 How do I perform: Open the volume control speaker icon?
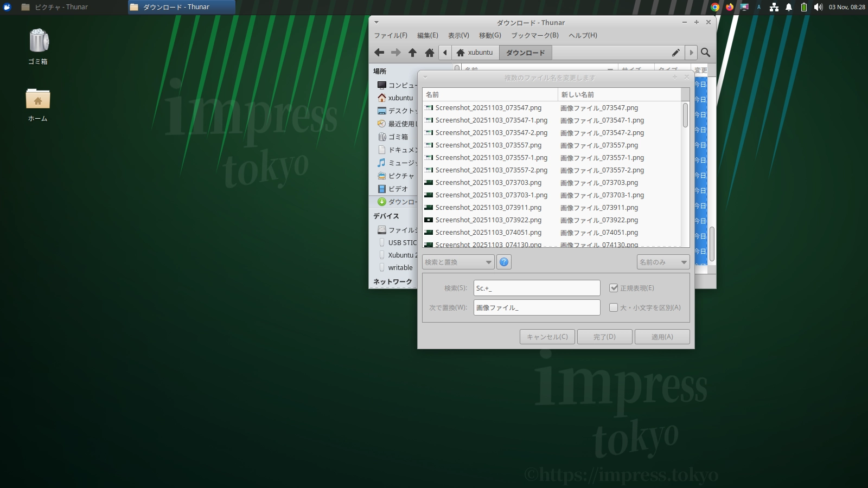click(818, 7)
